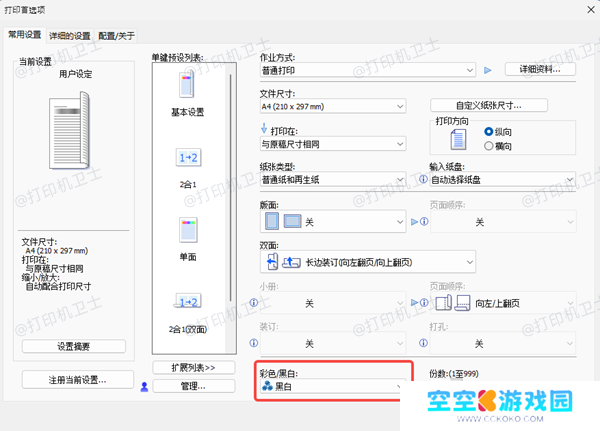Click the down arrow icon beside 打印在
Screen dimensions: 600x431
(264, 128)
